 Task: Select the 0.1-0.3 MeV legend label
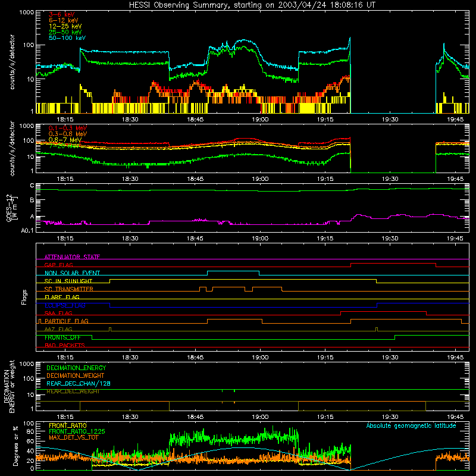68,129
